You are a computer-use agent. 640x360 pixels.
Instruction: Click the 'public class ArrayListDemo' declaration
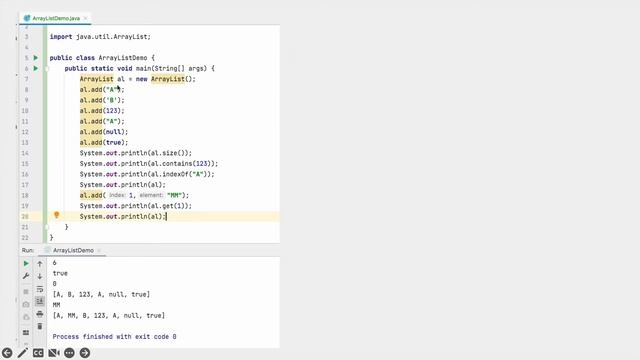[x=102, y=58]
